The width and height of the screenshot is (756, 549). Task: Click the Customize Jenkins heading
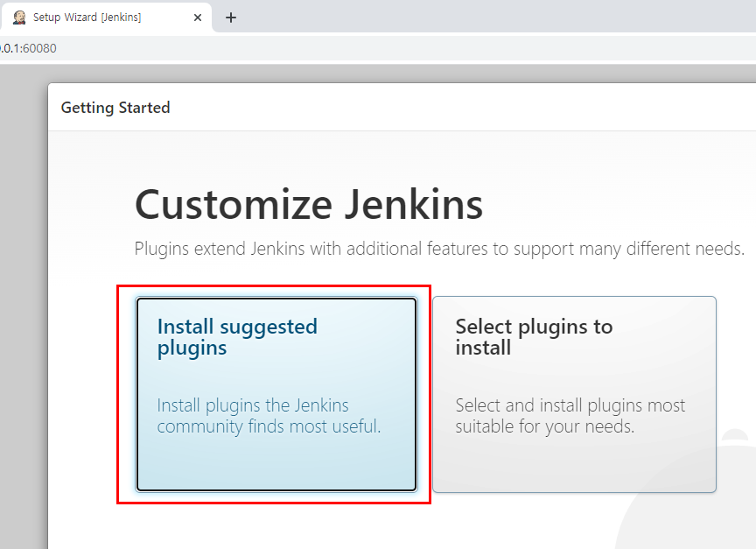309,205
